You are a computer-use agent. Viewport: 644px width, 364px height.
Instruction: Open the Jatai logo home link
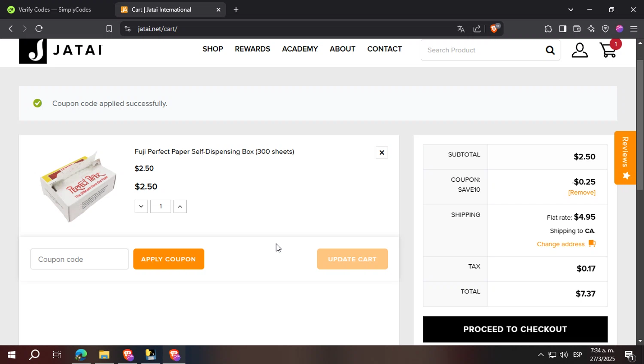(x=61, y=51)
